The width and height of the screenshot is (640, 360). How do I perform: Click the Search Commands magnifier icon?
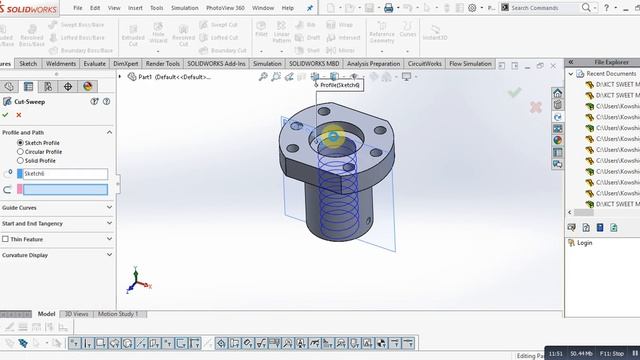pyautogui.click(x=586, y=7)
